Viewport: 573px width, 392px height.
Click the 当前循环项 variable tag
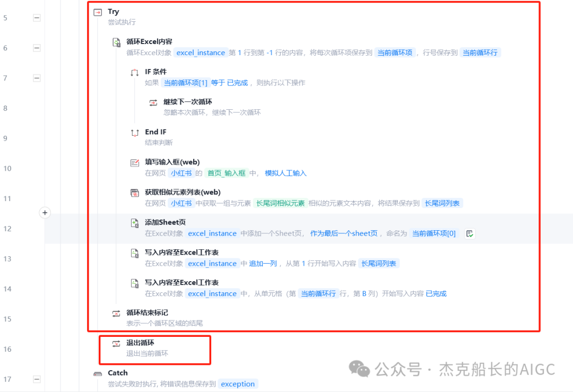point(395,53)
